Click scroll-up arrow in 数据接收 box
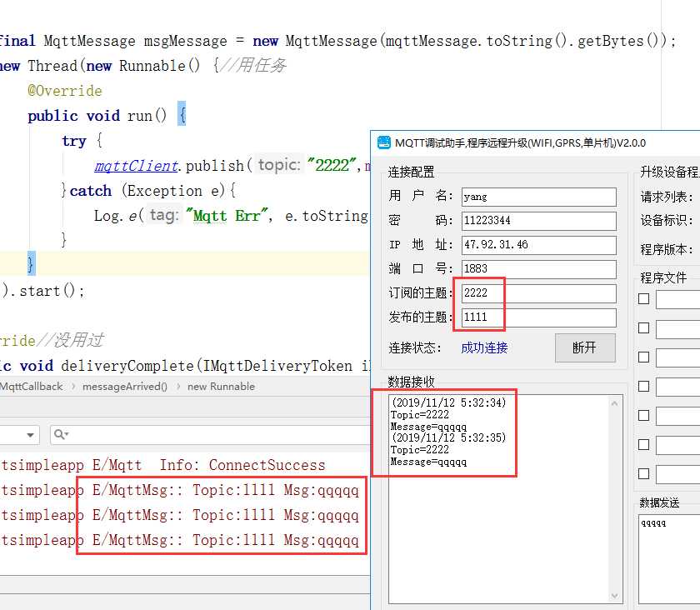Image resolution: width=700 pixels, height=610 pixels. (615, 403)
